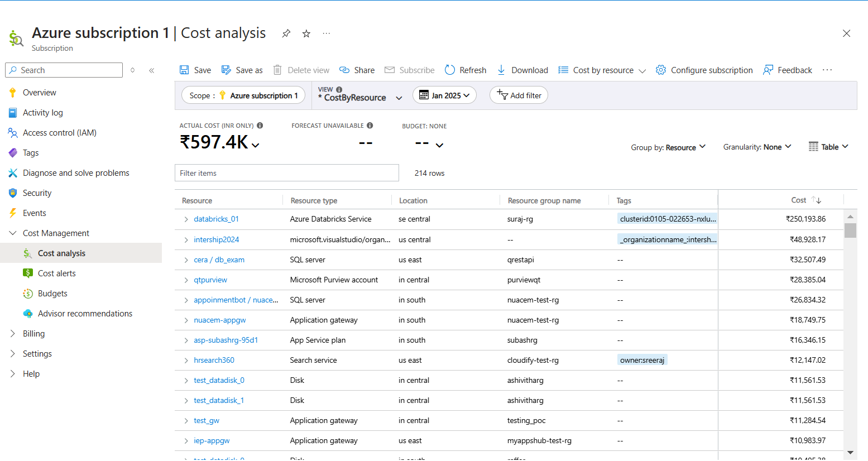Open the iep-appgw resource link
Image resolution: width=868 pixels, height=461 pixels.
tap(212, 440)
